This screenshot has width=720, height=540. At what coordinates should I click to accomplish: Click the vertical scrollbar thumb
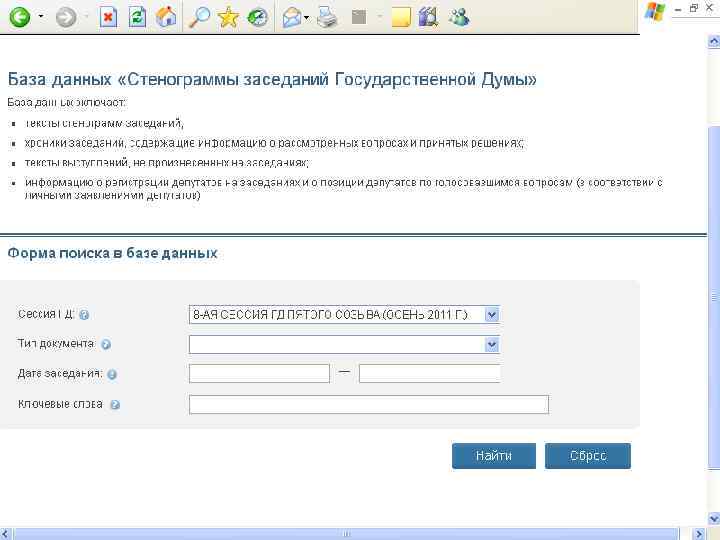714,297
